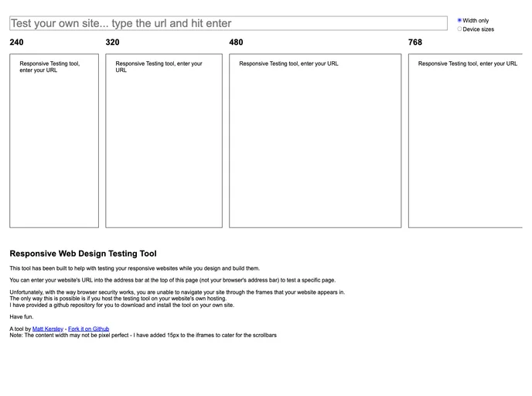Click inside the 240 preview frame
The image size is (532, 396).
click(54, 141)
